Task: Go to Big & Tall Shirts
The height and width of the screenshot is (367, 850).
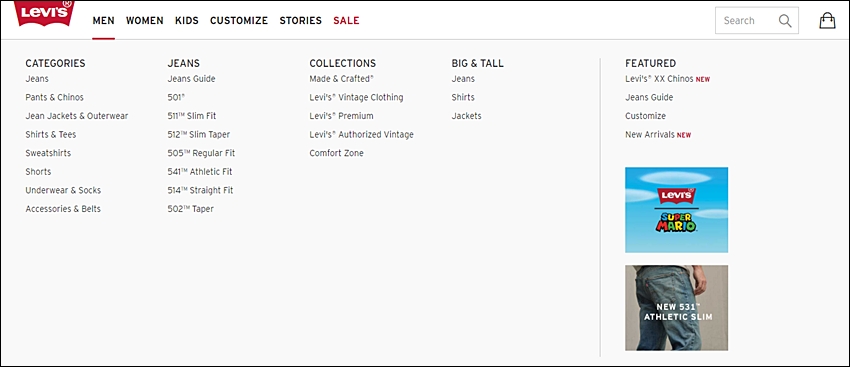Action: click(x=463, y=98)
